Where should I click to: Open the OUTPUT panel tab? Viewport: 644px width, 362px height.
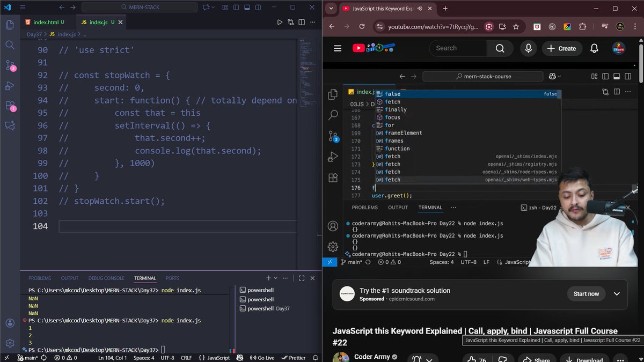click(x=70, y=278)
